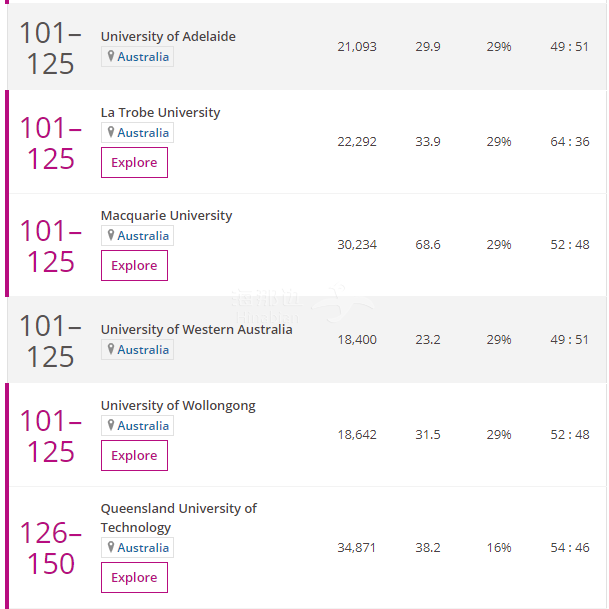Screen dimensions: 609x609
Task: Click the pin icon under University of Western Australia
Action: pyautogui.click(x=111, y=349)
